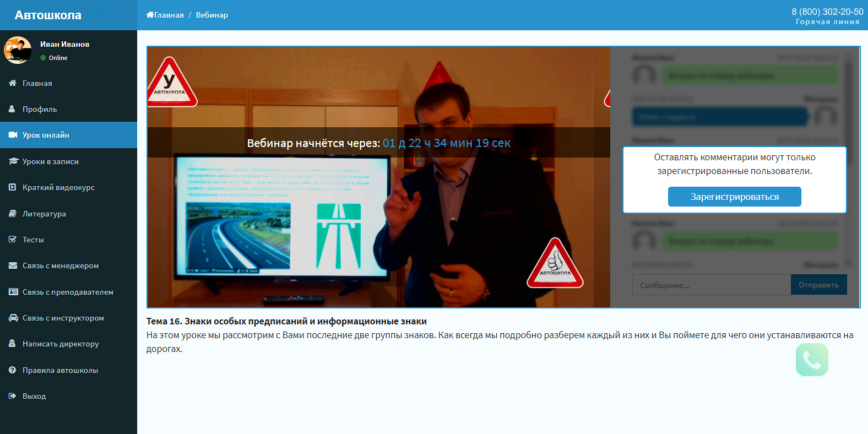
Task: Click the video camera icon for Урок онлайн
Action: tap(12, 135)
